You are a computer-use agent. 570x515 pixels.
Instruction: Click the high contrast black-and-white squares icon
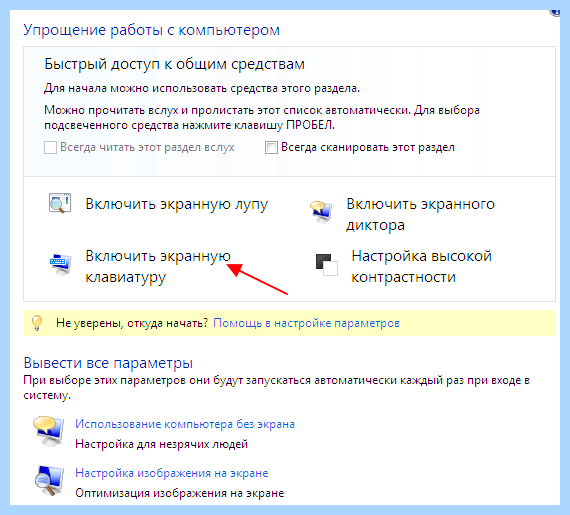326,265
